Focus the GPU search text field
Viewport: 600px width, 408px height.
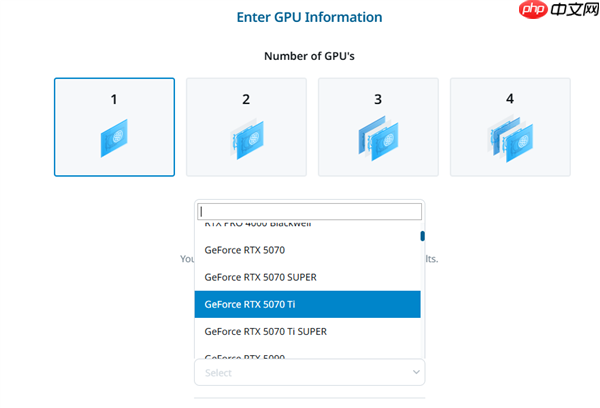coord(309,212)
